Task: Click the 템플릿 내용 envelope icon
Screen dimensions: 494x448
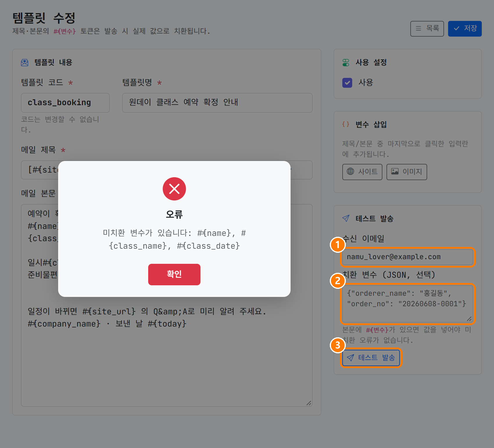Action: [x=25, y=62]
